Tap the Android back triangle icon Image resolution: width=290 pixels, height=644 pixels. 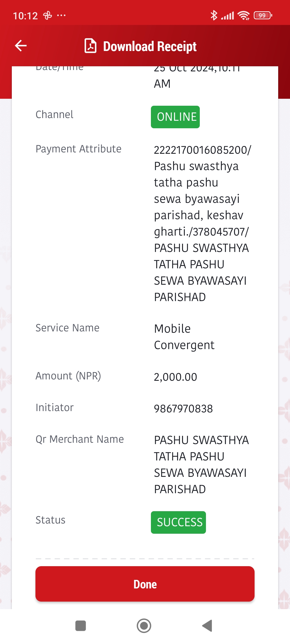tap(207, 626)
